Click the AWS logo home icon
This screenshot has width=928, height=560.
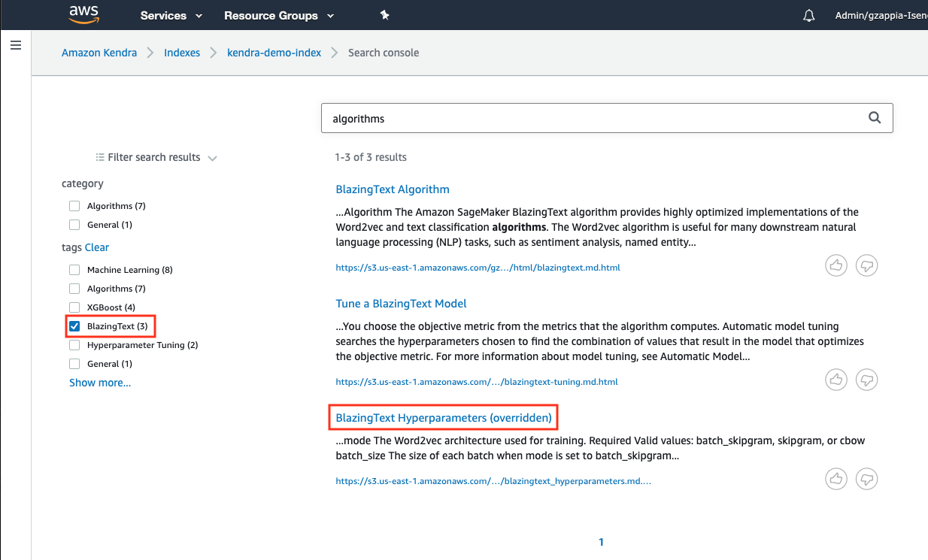[x=83, y=14]
